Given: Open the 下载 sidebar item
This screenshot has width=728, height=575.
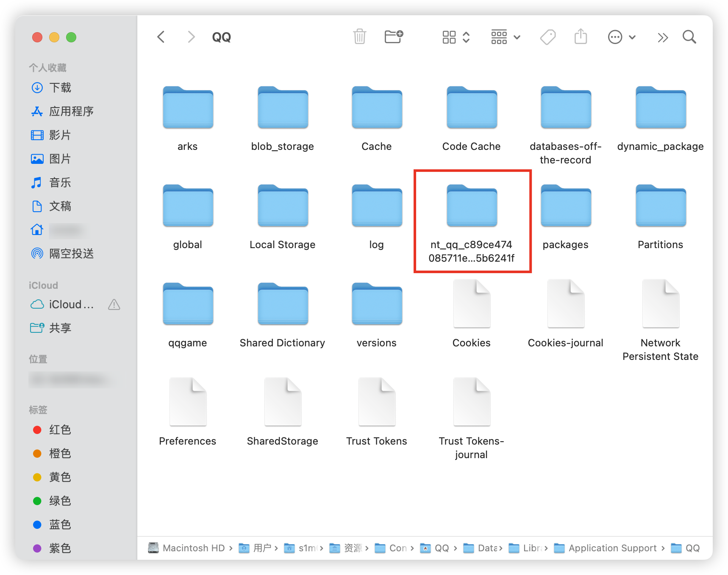Looking at the screenshot, I should coord(59,88).
